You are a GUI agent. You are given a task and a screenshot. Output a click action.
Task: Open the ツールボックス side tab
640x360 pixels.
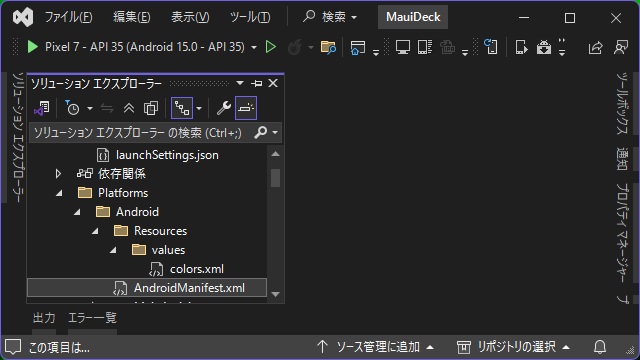622,104
